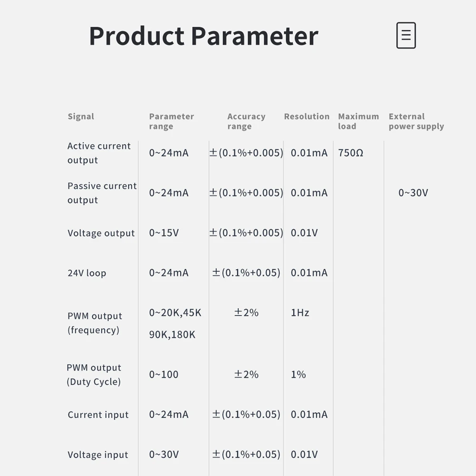The height and width of the screenshot is (476, 476).
Task: Click the 24V loop row label
Action: click(87, 273)
